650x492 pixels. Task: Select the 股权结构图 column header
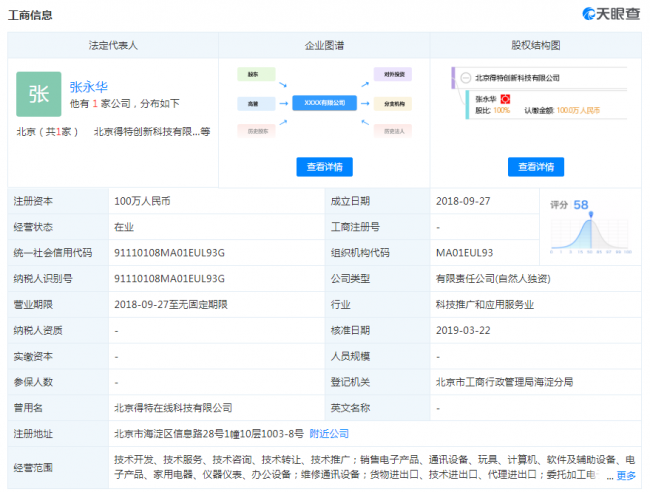point(536,45)
